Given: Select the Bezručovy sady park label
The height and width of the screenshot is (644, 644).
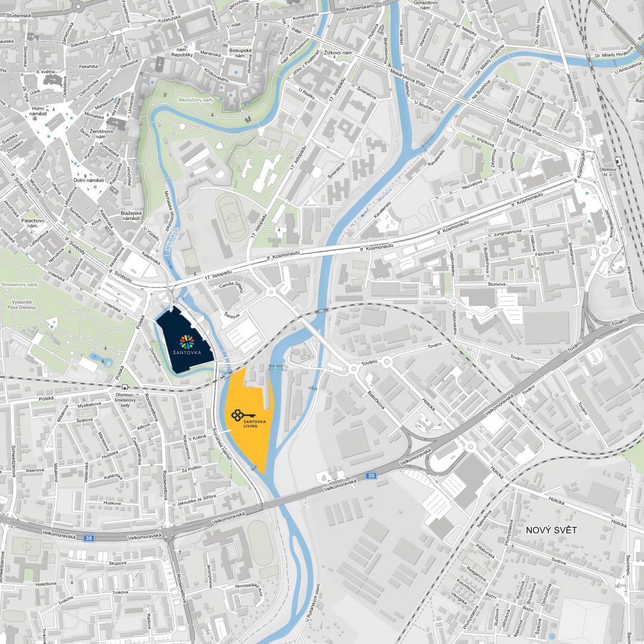Looking at the screenshot, I should pos(196,100).
